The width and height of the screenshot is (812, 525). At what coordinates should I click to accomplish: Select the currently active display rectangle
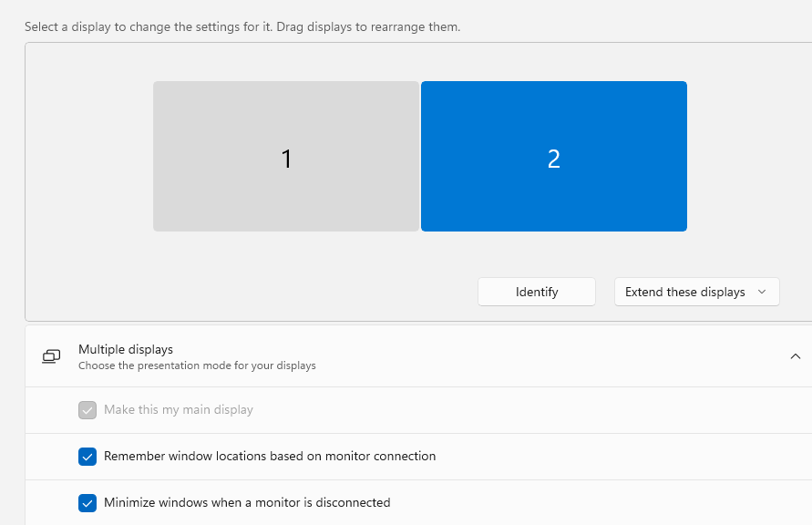coord(553,156)
